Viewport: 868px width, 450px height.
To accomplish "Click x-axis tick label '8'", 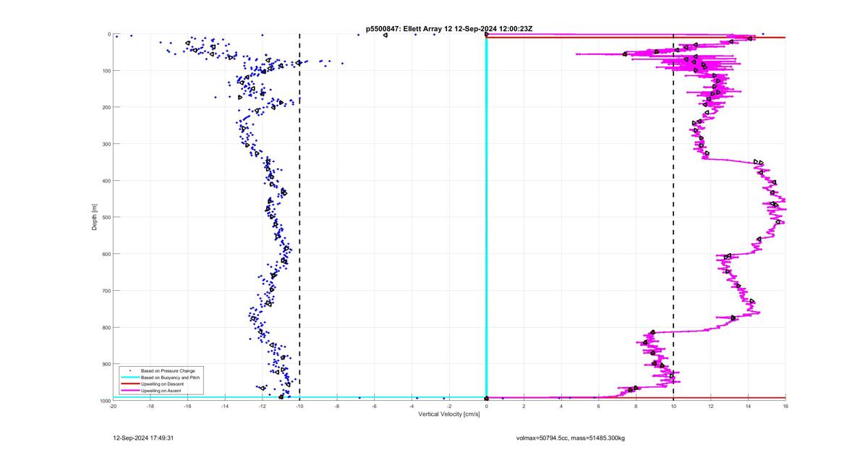I will coord(636,406).
